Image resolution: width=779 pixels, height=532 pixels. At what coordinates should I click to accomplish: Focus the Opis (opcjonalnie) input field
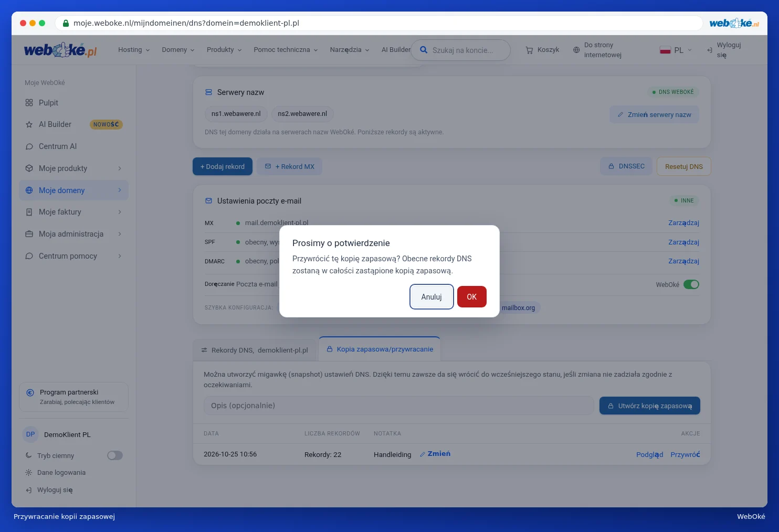pos(398,406)
